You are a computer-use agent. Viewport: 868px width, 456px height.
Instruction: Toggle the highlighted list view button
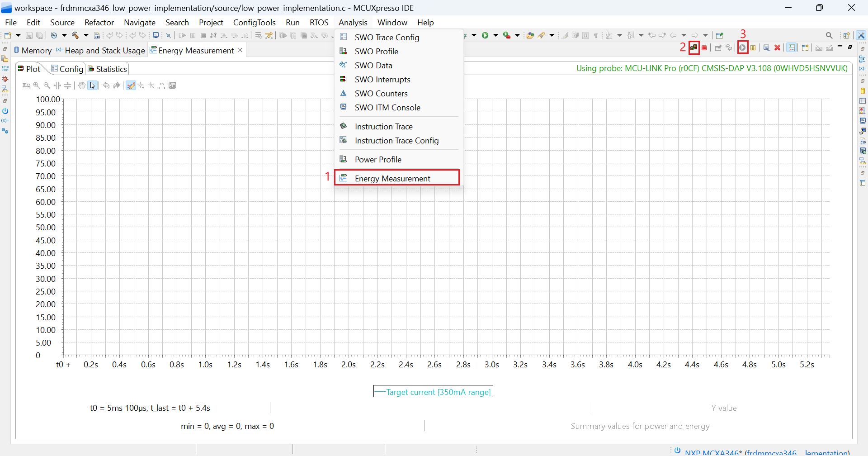tap(791, 47)
